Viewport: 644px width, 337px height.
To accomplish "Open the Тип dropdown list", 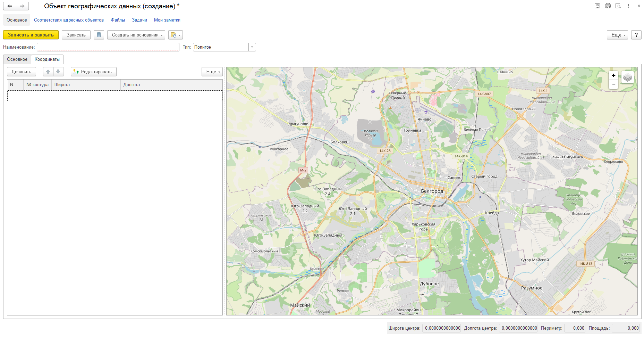I will click(252, 47).
